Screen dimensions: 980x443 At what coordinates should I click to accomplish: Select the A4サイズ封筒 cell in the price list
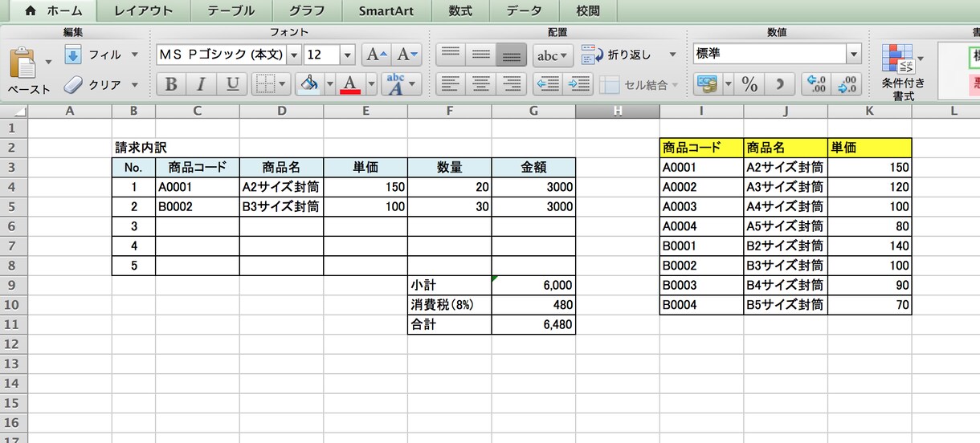click(x=785, y=206)
